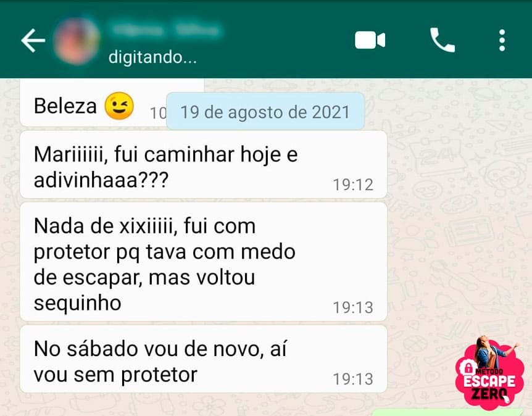
Task: Tap the 'digitando...' status text
Action: (152, 57)
